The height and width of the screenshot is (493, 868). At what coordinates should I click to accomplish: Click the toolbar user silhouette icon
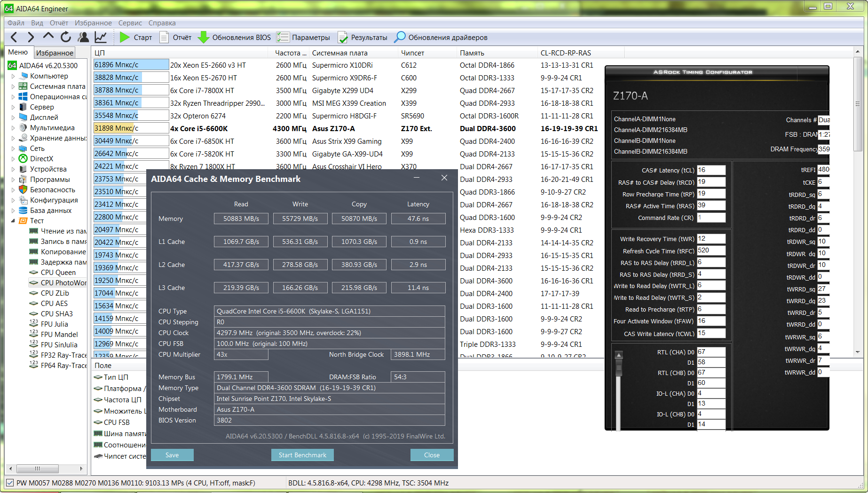pos(83,37)
